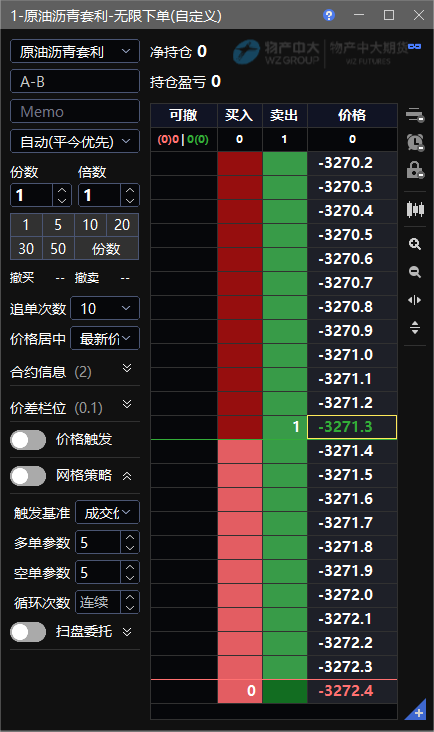This screenshot has width=434, height=732.
Task: Open help via blue question mark
Action: click(329, 15)
